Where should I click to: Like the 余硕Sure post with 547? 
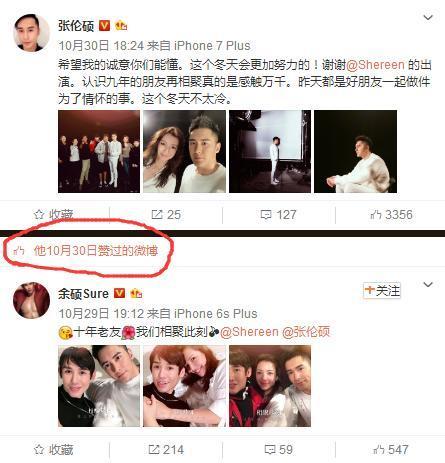coord(391,449)
